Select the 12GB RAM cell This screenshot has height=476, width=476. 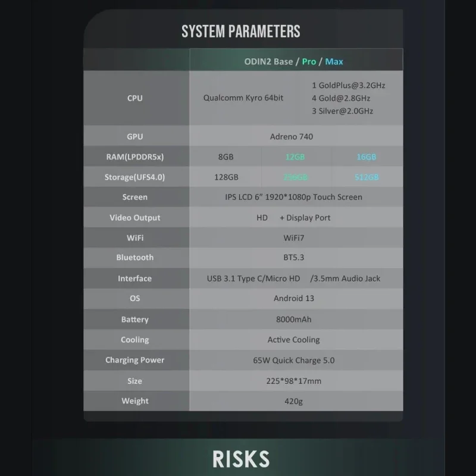[x=295, y=157]
